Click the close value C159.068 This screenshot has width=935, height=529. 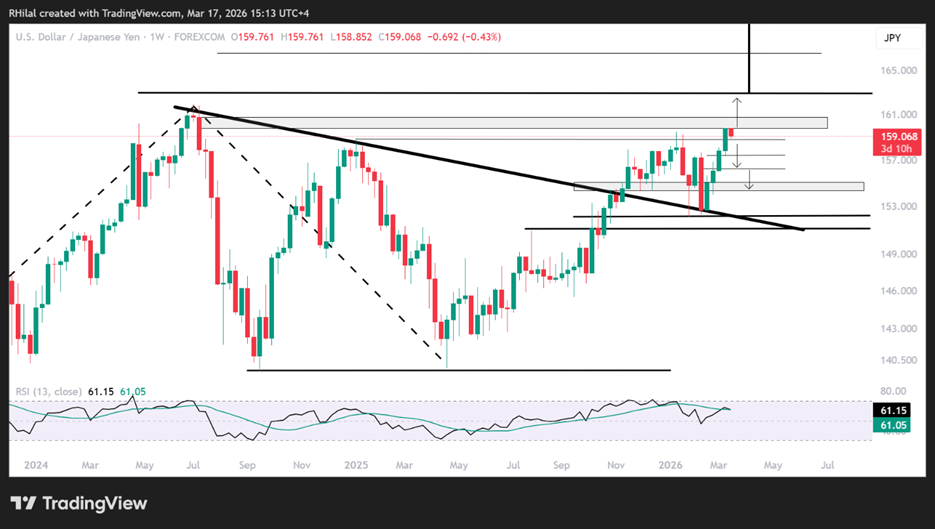click(x=400, y=37)
